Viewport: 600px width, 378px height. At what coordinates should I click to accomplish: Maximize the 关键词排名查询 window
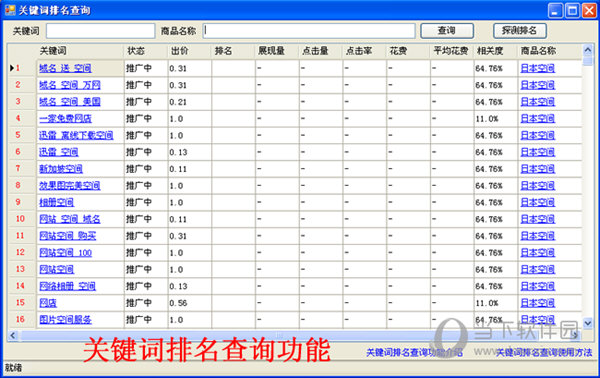click(572, 10)
